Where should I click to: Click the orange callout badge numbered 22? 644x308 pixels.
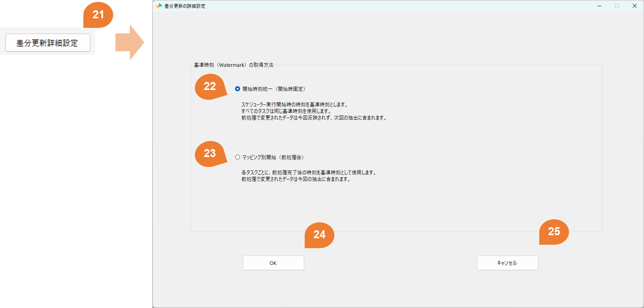pos(210,87)
